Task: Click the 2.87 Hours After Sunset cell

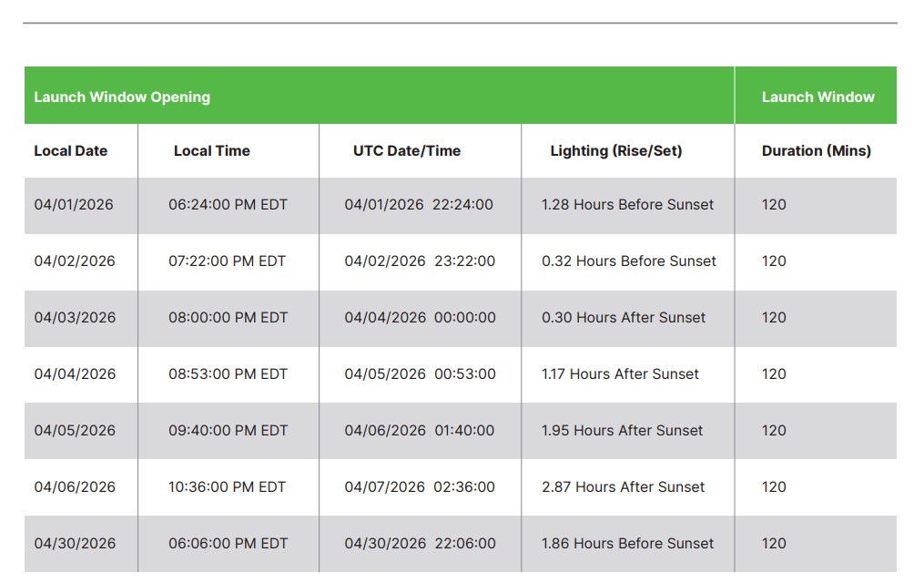Action: [624, 487]
